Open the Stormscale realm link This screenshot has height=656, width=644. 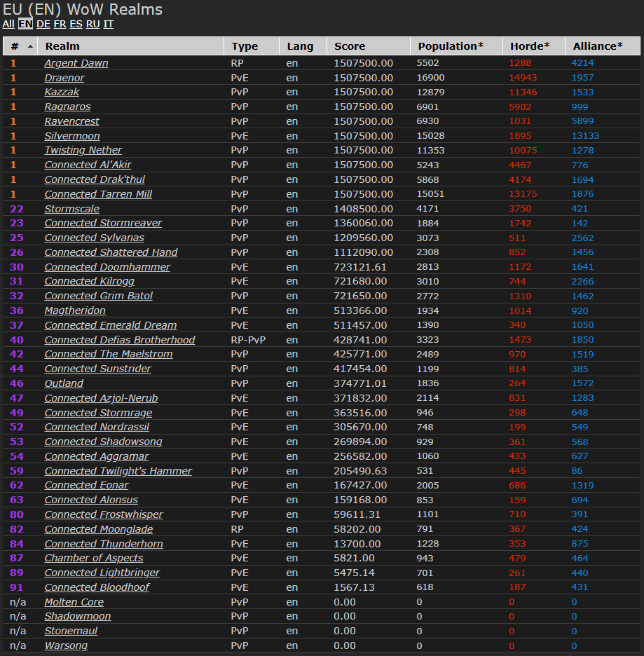coord(72,209)
